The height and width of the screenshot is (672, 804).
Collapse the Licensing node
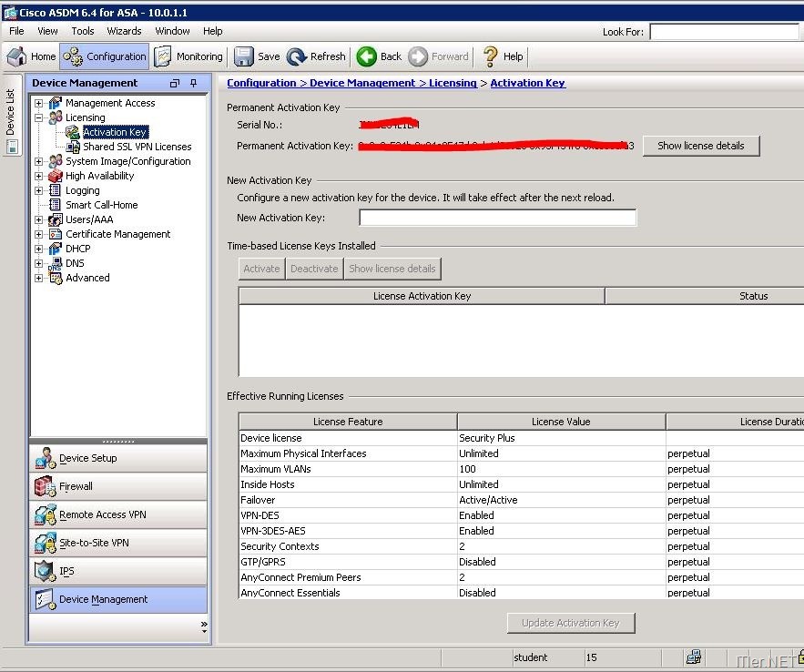38,117
